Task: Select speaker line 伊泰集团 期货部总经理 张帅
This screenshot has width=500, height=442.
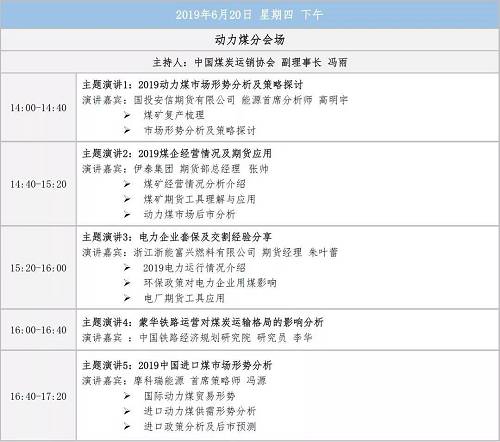Action: (175, 169)
